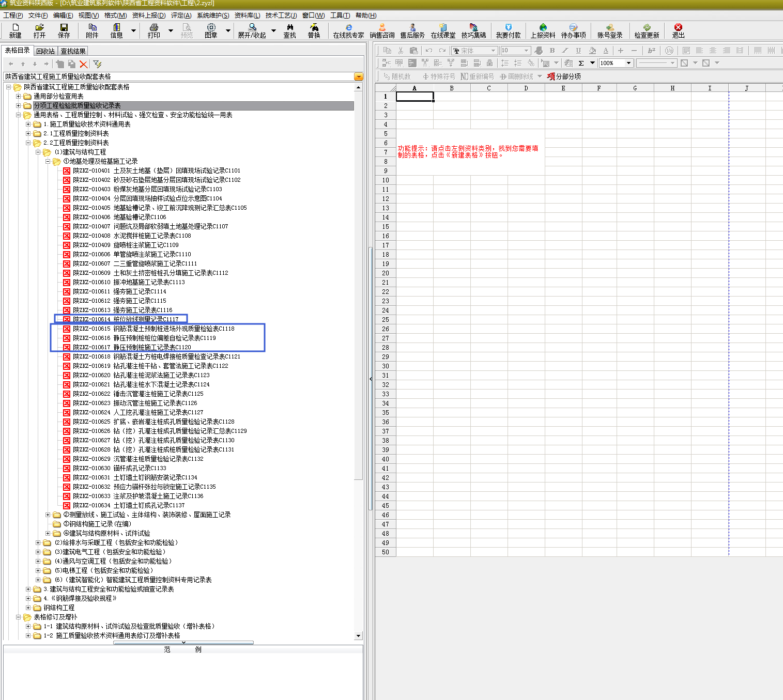Viewport: 783px width, 700px height.
Task: Open the dropdown arrow next to 图章
Action: pyautogui.click(x=228, y=31)
